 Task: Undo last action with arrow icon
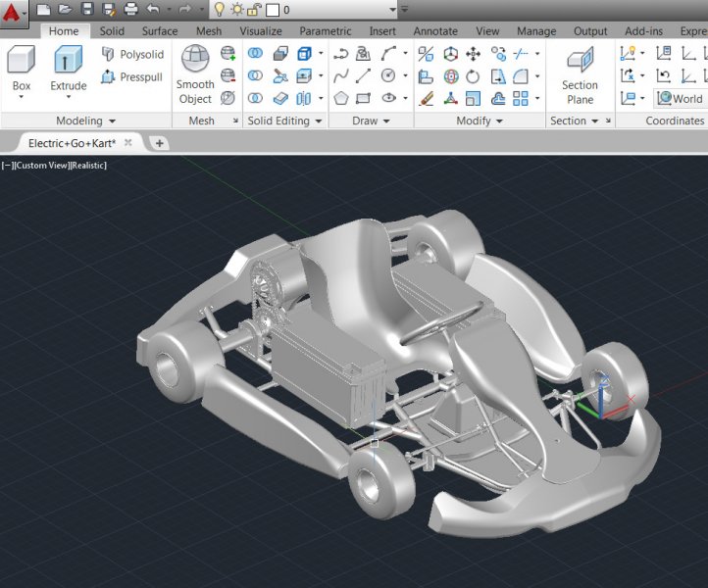[x=153, y=9]
